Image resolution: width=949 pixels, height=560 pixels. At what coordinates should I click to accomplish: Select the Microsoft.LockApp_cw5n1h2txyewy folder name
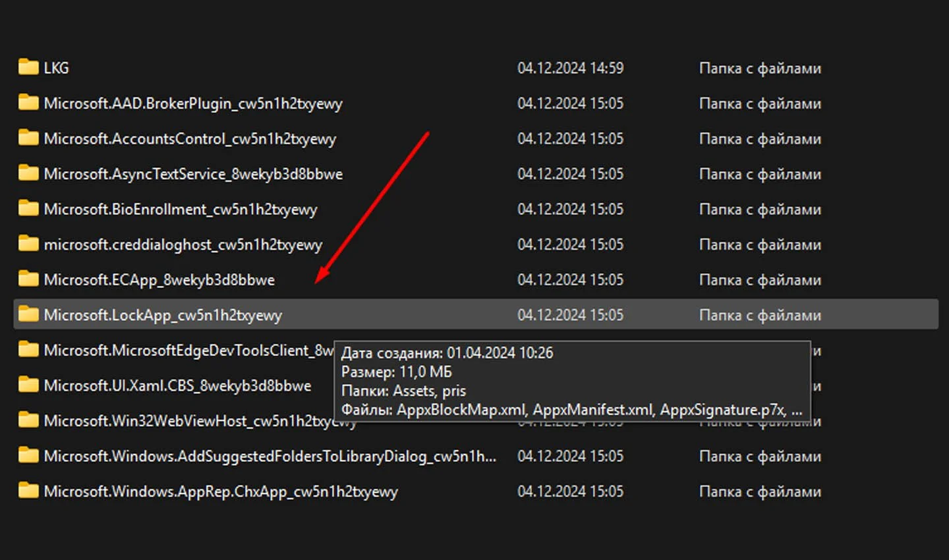click(x=163, y=316)
